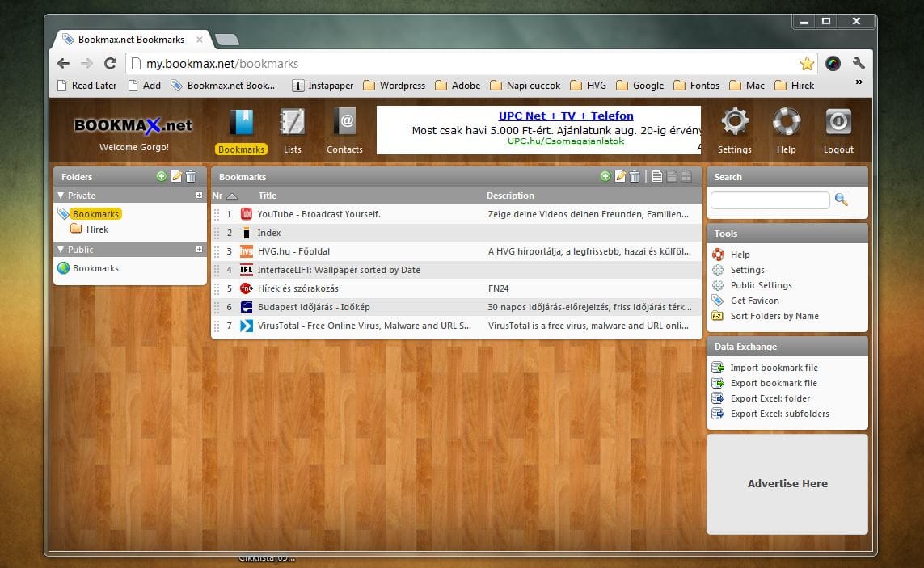924x568 pixels.
Task: Click Import bookmark file
Action: click(774, 368)
